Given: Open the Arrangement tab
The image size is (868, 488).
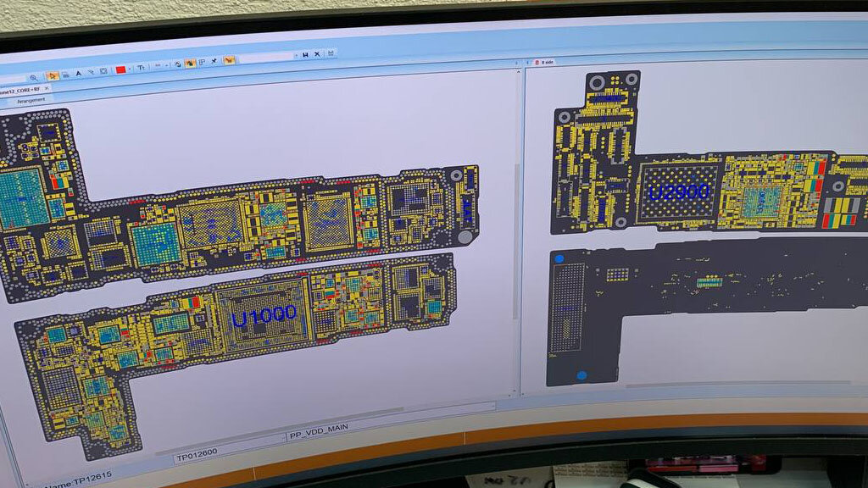Looking at the screenshot, I should (31, 100).
